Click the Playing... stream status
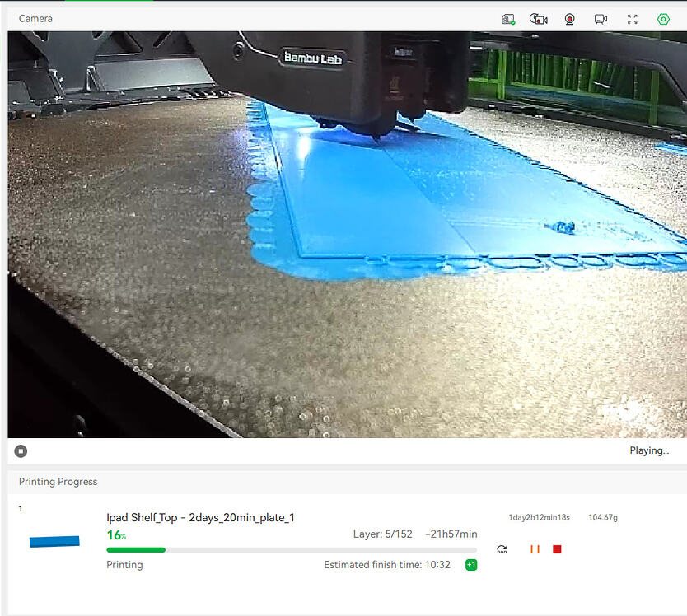 coord(649,450)
